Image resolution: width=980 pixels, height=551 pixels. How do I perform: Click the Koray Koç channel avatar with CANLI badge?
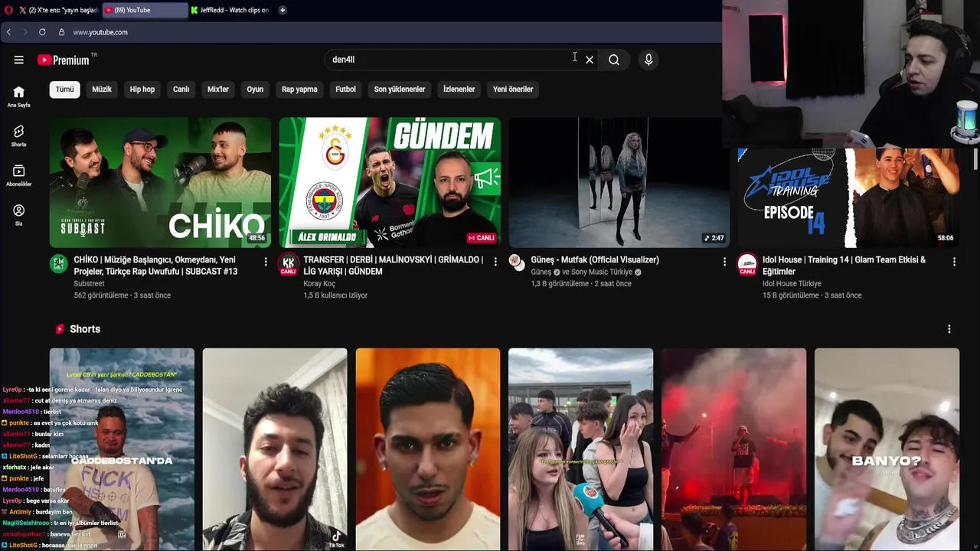[288, 265]
